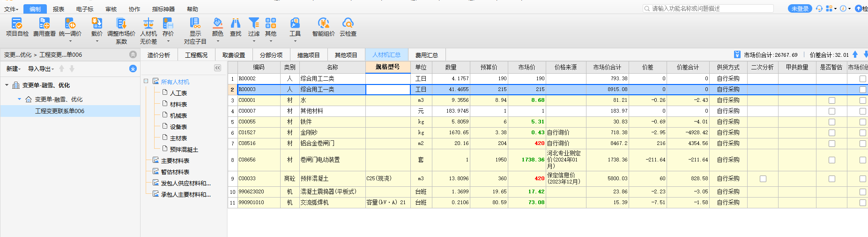This screenshot has width=868, height=237.
Task: Click 规格型号 cell of 综合用工一类 row
Action: point(388,89)
